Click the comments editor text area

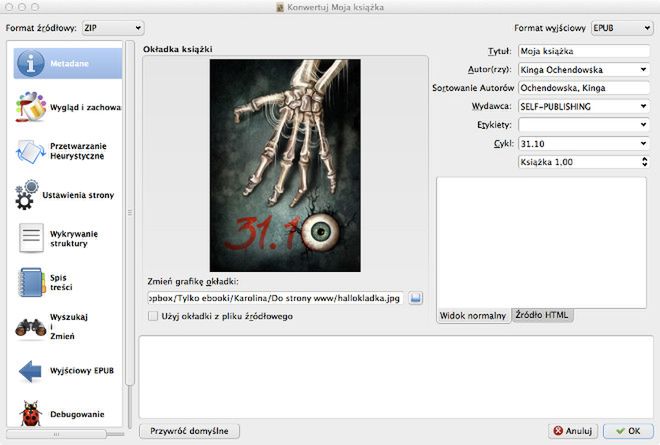(x=541, y=242)
